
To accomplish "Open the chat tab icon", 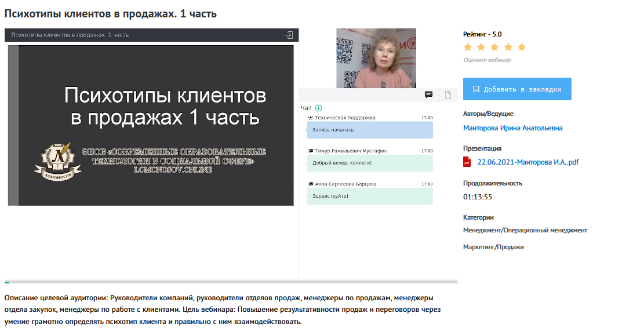I will pos(428,95).
